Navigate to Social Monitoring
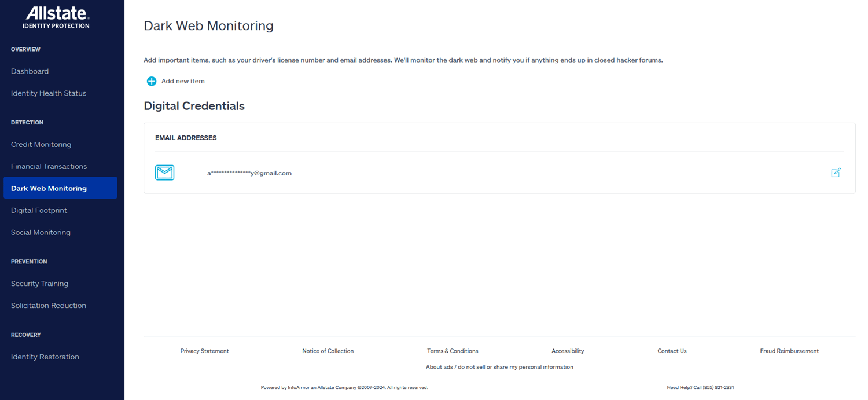Image resolution: width=868 pixels, height=400 pixels. pyautogui.click(x=41, y=233)
